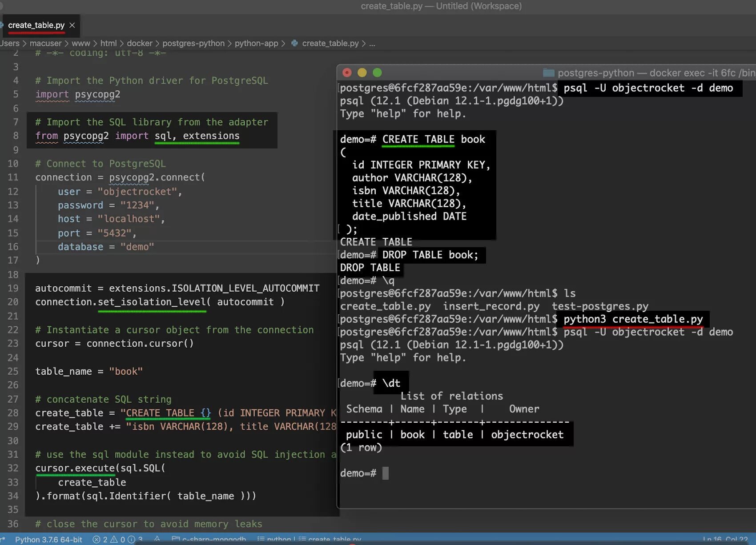The width and height of the screenshot is (756, 545).
Task: Click the "1234" password string
Action: (x=137, y=205)
